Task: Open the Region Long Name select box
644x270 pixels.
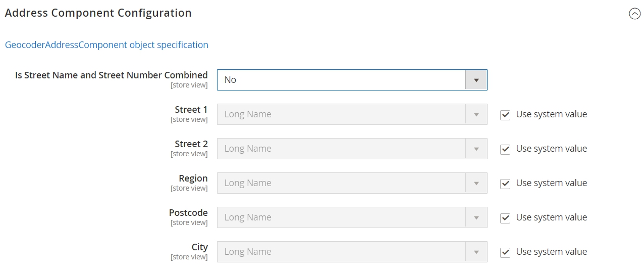Action: pyautogui.click(x=352, y=183)
